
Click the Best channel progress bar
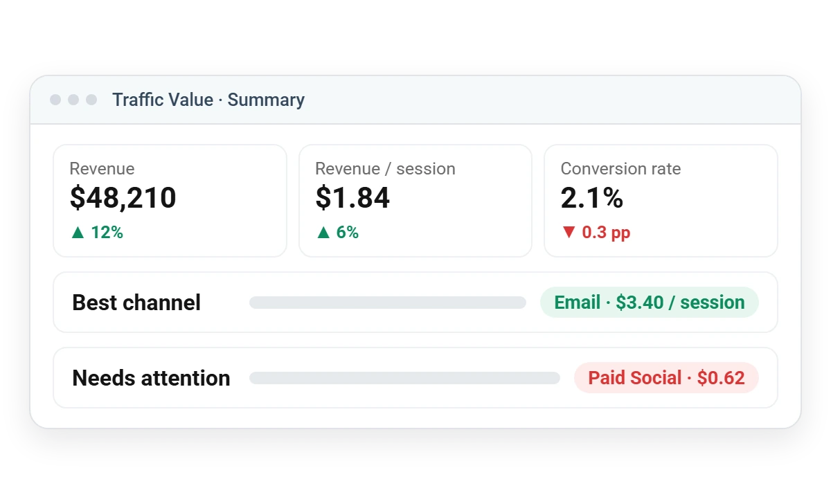click(388, 303)
